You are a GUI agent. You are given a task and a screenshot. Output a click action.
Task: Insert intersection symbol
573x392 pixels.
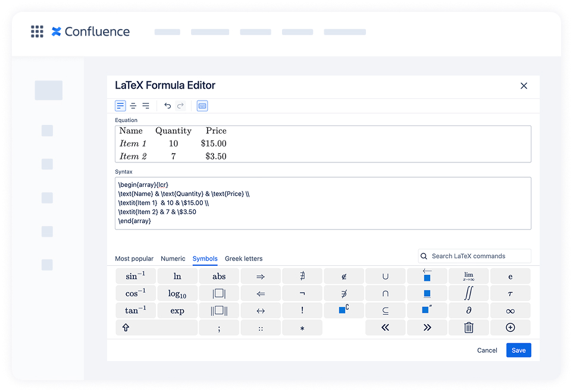tap(386, 293)
